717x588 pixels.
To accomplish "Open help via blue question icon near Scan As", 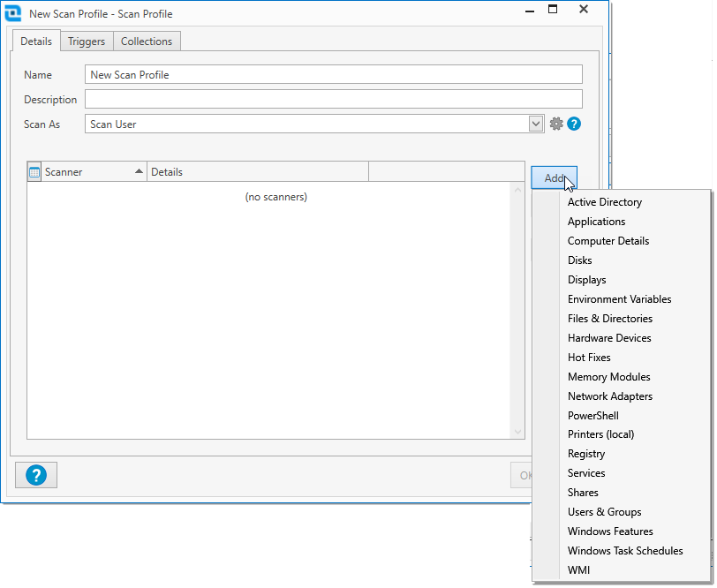I will 574,124.
